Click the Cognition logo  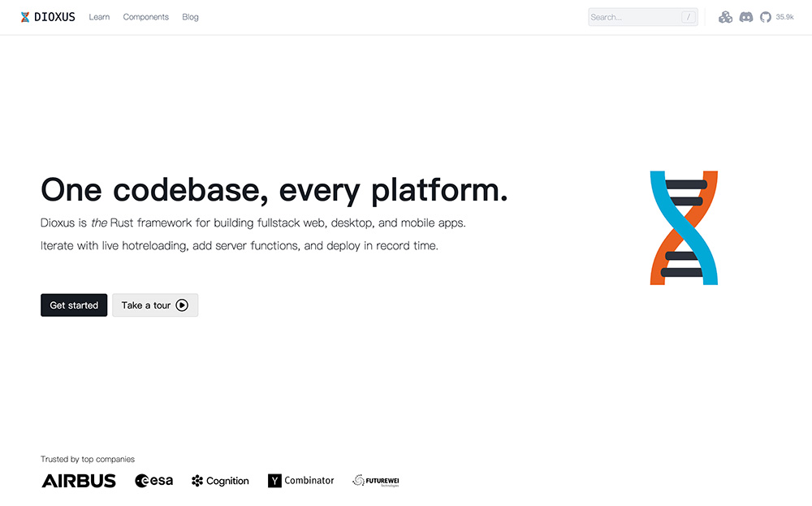[x=220, y=481]
